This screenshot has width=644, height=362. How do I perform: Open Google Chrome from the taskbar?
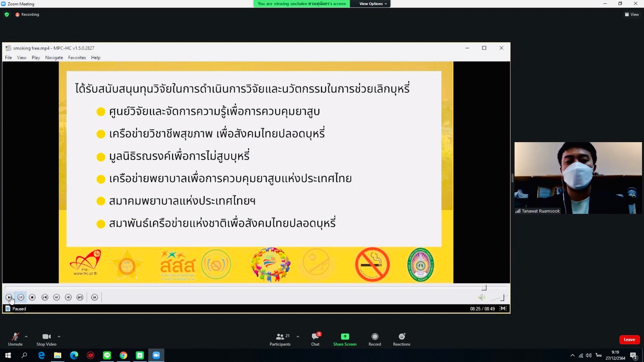pos(123,355)
